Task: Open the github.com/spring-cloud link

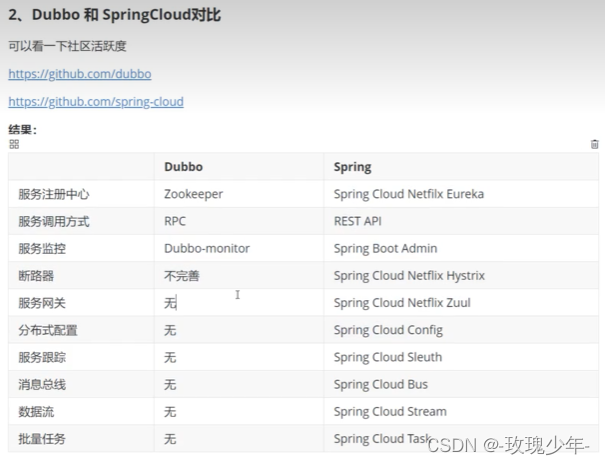Action: (96, 101)
